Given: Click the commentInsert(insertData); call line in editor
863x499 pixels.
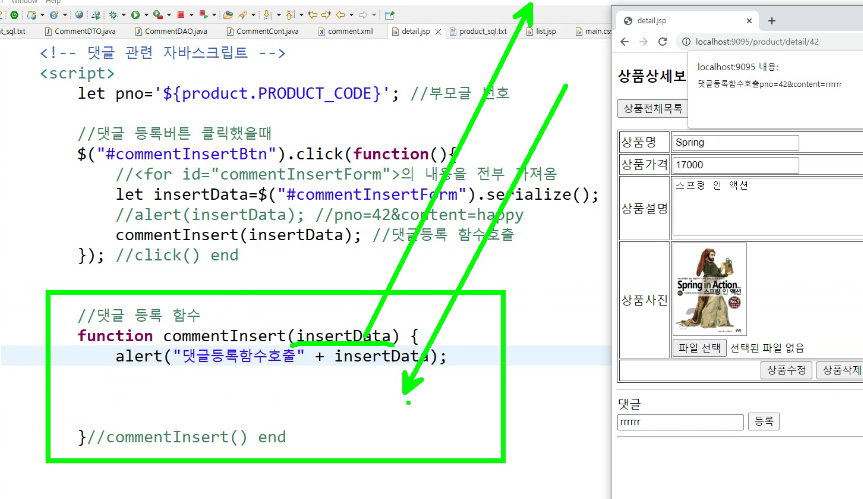Looking at the screenshot, I should tap(238, 235).
